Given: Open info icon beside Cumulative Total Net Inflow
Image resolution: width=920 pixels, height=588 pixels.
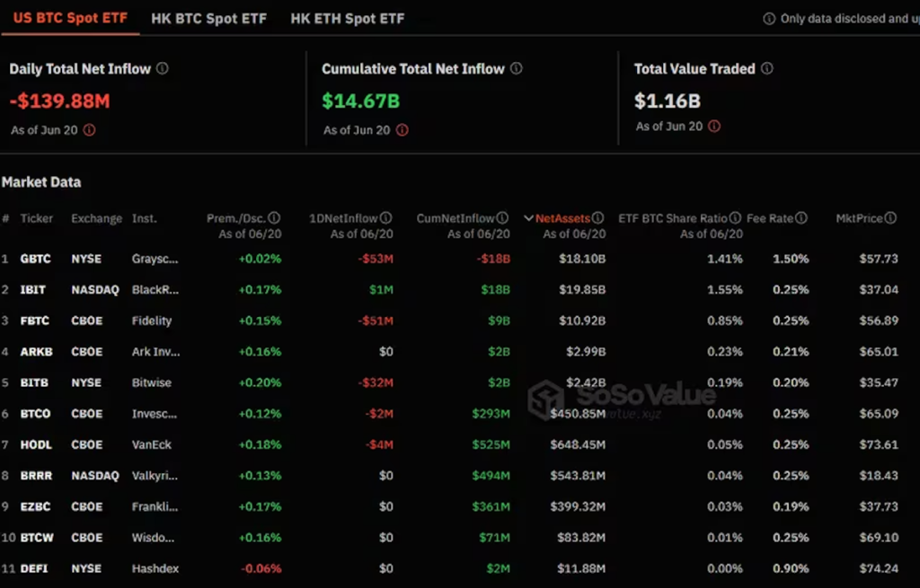Looking at the screenshot, I should [517, 68].
